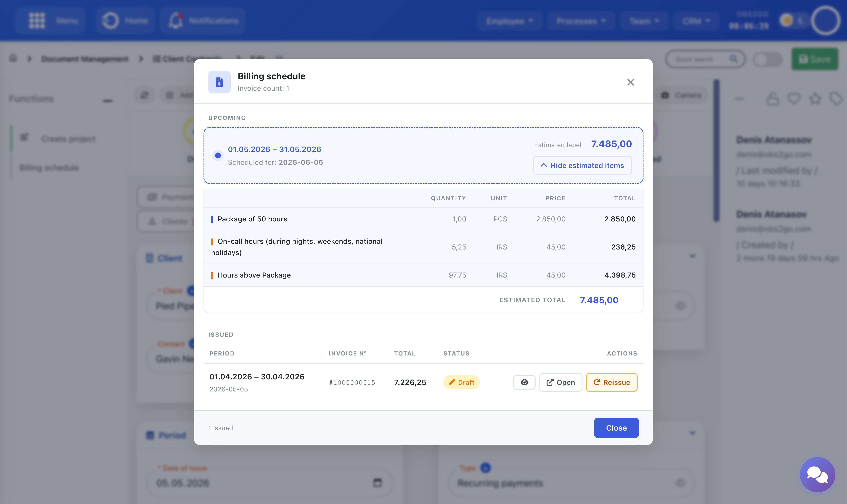Click the minus icon above Denis Atanassov

tap(739, 99)
